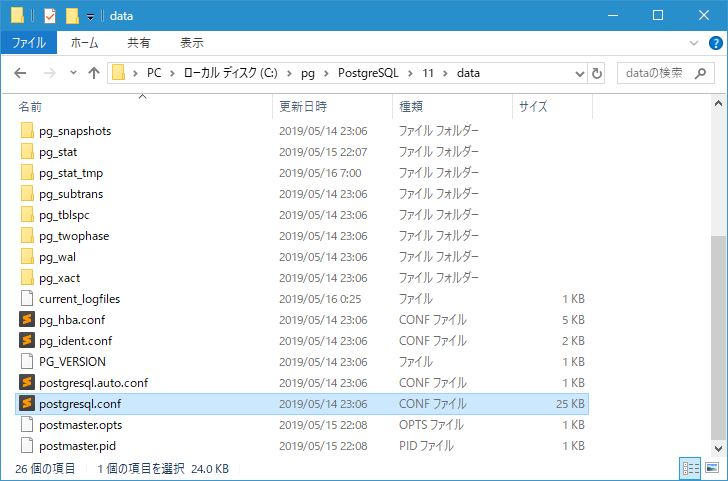Click the postgresql.auto.conf file name
728x481 pixels.
click(x=93, y=383)
